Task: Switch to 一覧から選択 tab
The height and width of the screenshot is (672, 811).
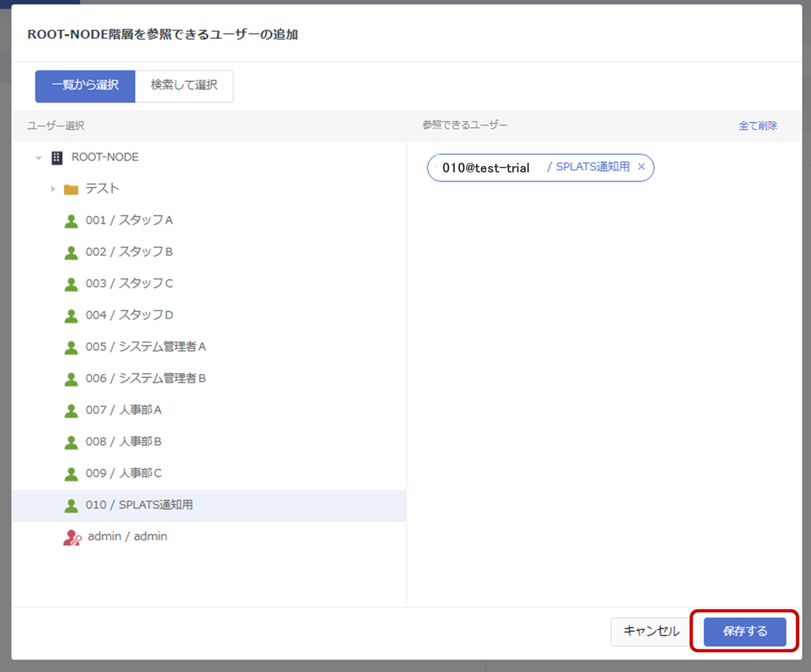Action: pos(85,86)
